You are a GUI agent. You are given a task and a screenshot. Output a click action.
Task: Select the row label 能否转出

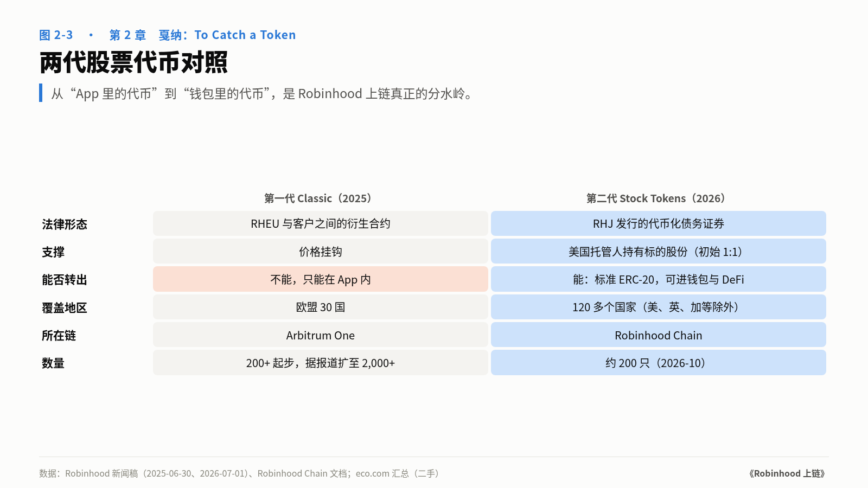pyautogui.click(x=65, y=280)
